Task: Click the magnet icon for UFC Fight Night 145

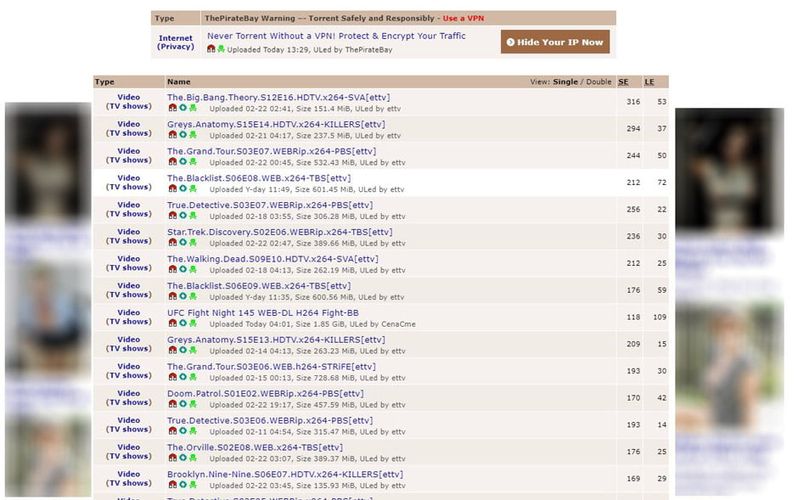Action: click(172, 323)
